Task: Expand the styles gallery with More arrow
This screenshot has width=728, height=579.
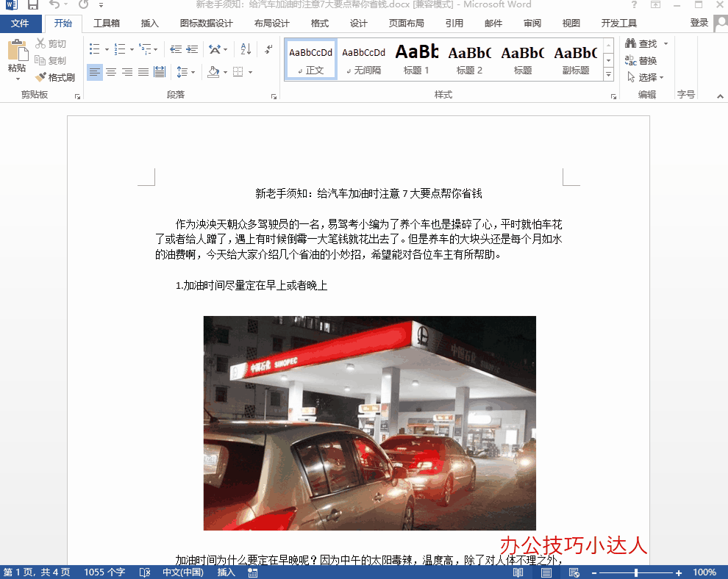Action: coord(608,75)
